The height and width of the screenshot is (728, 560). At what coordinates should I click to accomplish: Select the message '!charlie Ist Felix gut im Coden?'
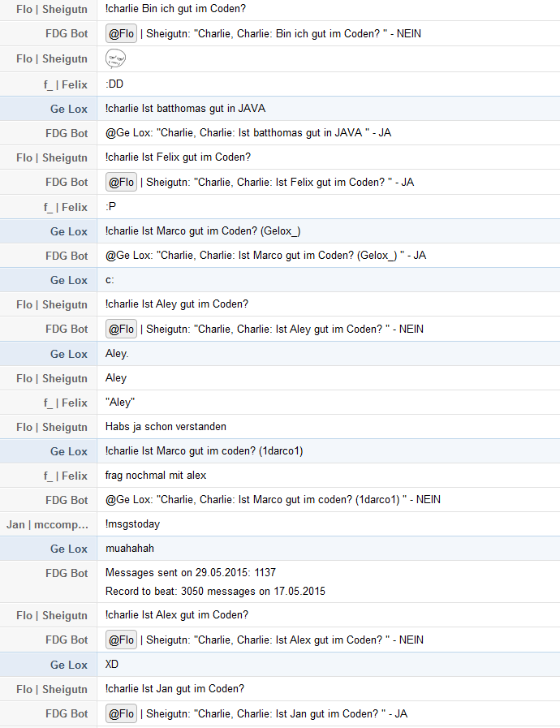click(178, 157)
